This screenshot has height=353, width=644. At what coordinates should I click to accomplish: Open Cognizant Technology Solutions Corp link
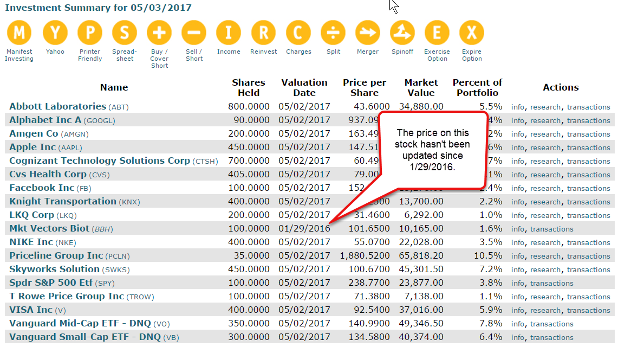tap(100, 161)
